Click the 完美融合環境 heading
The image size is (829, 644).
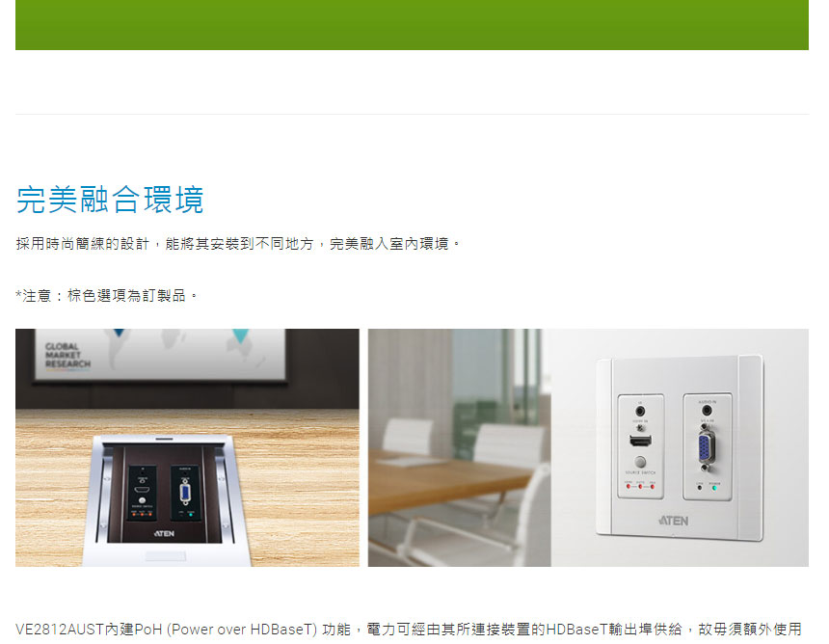click(110, 200)
